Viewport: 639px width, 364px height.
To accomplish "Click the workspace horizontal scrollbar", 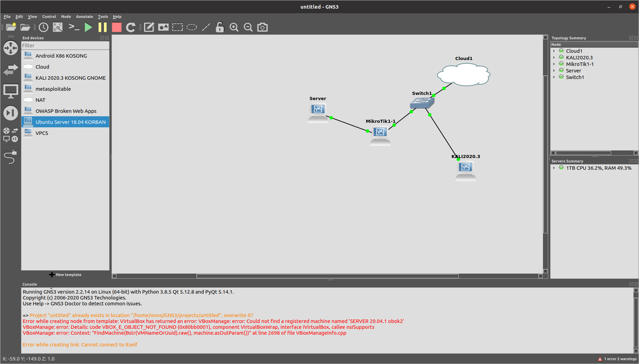I will click(327, 276).
